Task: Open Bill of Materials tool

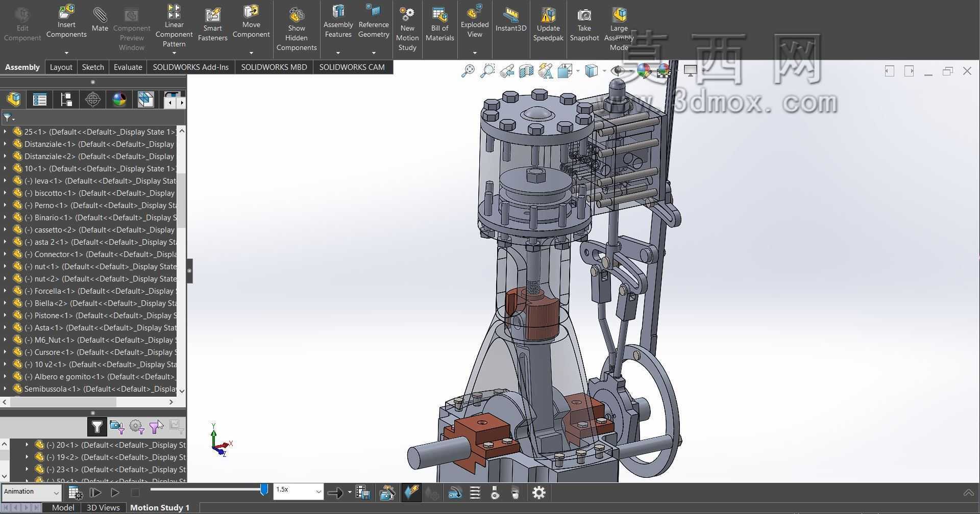Action: click(439, 25)
